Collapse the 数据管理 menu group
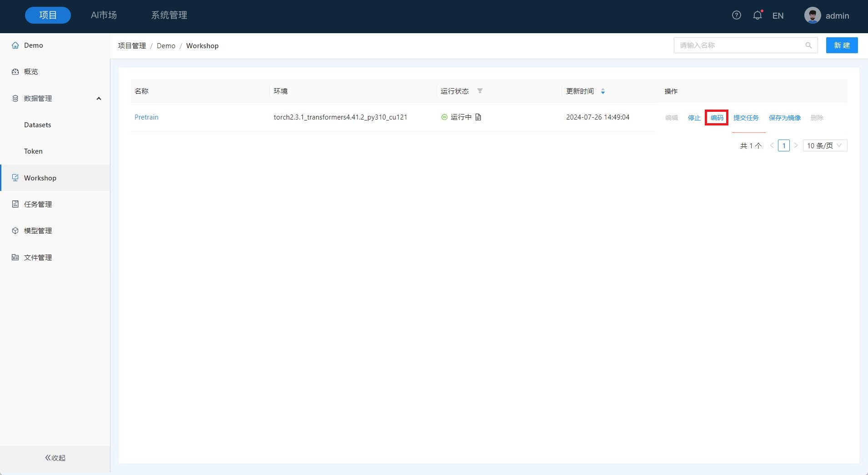 click(99, 99)
